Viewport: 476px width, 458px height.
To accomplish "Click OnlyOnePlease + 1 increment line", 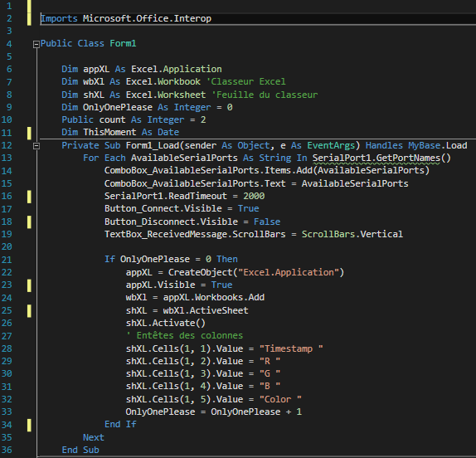I will click(214, 412).
